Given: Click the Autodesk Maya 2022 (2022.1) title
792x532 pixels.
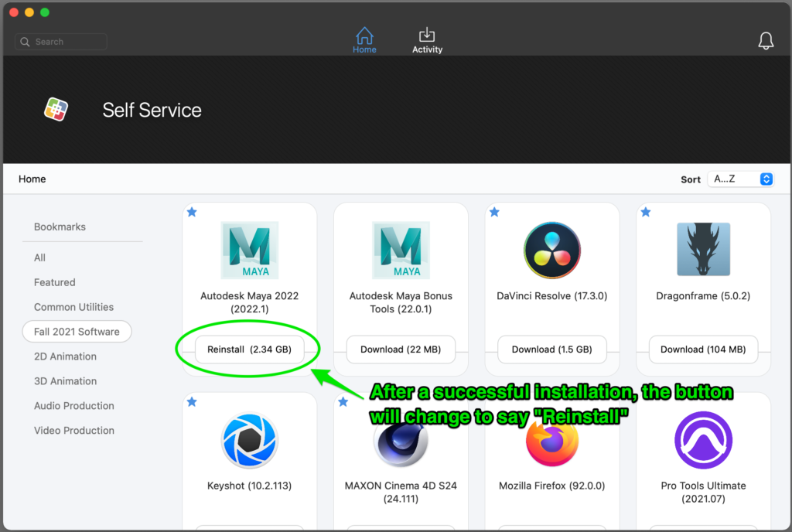Looking at the screenshot, I should (250, 302).
